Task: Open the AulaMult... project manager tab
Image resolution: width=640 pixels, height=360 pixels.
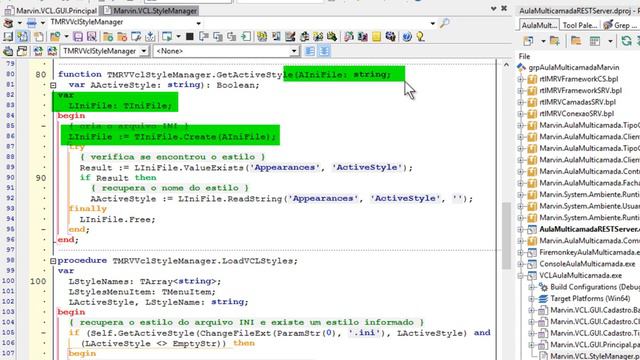Action: coord(539,25)
